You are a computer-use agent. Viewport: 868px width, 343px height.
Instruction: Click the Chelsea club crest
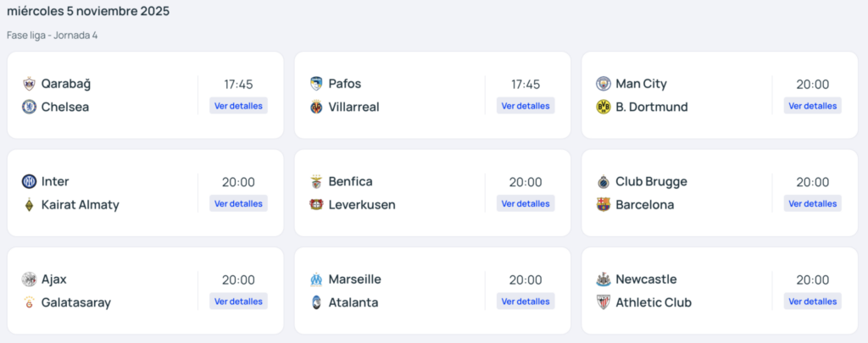pos(29,107)
